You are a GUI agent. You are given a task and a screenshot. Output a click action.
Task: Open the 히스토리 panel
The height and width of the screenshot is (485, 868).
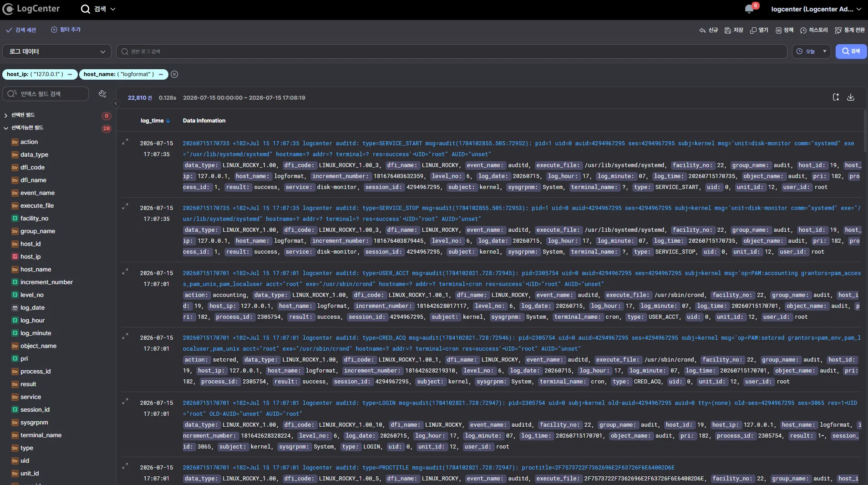pos(814,30)
